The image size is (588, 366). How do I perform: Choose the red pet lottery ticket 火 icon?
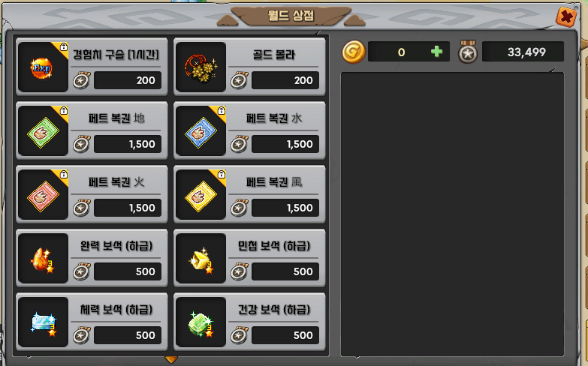click(x=43, y=194)
